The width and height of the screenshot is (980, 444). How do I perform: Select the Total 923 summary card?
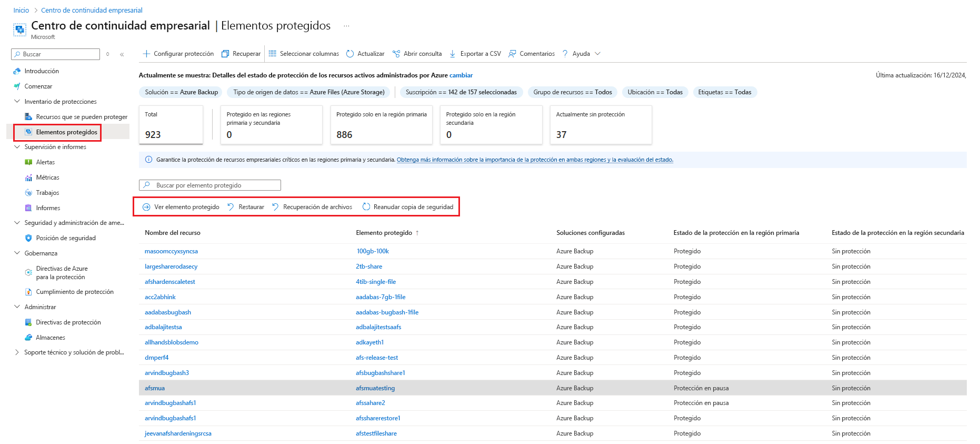tap(171, 124)
